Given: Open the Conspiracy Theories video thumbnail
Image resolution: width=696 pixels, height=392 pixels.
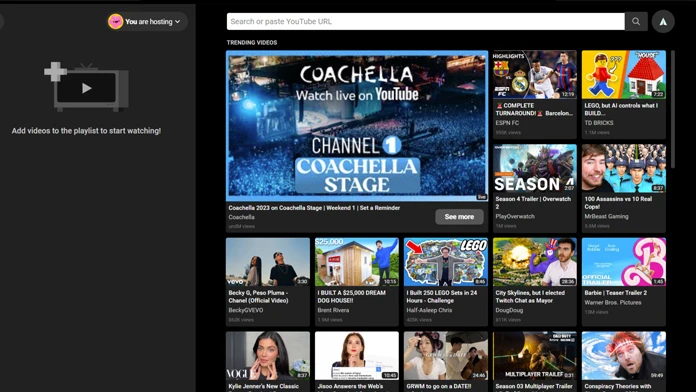Looking at the screenshot, I should tap(624, 356).
